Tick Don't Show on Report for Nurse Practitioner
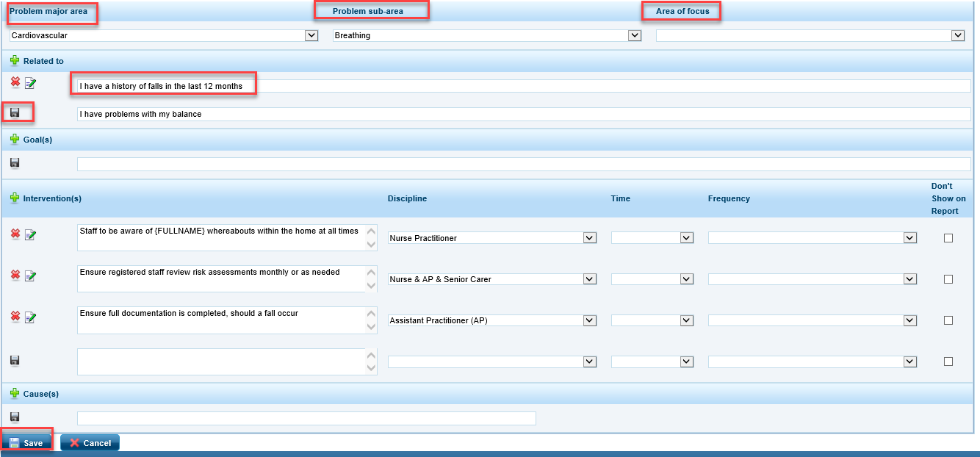 tap(948, 238)
